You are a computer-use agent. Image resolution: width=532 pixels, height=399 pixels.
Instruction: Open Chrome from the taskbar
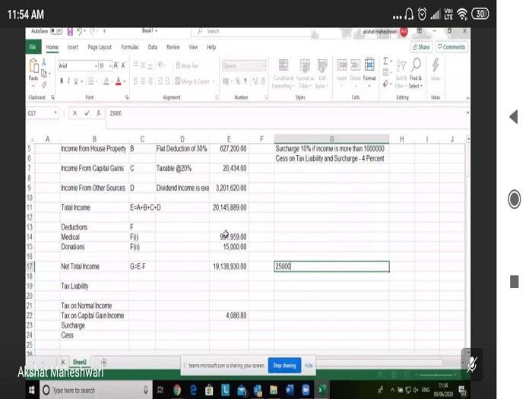tap(177, 390)
